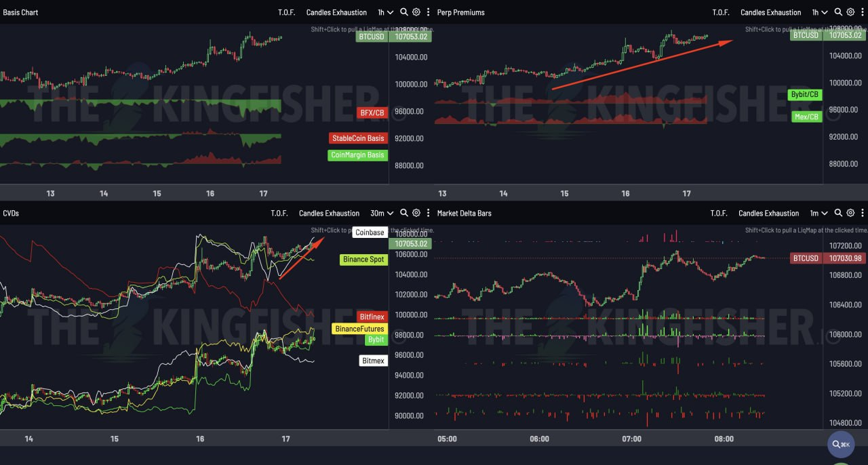
Task: Open settings gear in CVDs panel
Action: (416, 213)
